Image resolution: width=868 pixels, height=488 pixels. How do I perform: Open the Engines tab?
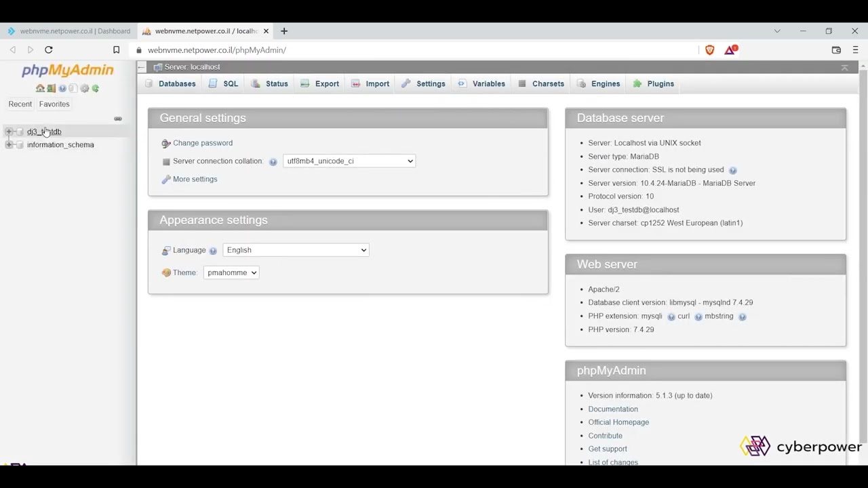point(599,83)
